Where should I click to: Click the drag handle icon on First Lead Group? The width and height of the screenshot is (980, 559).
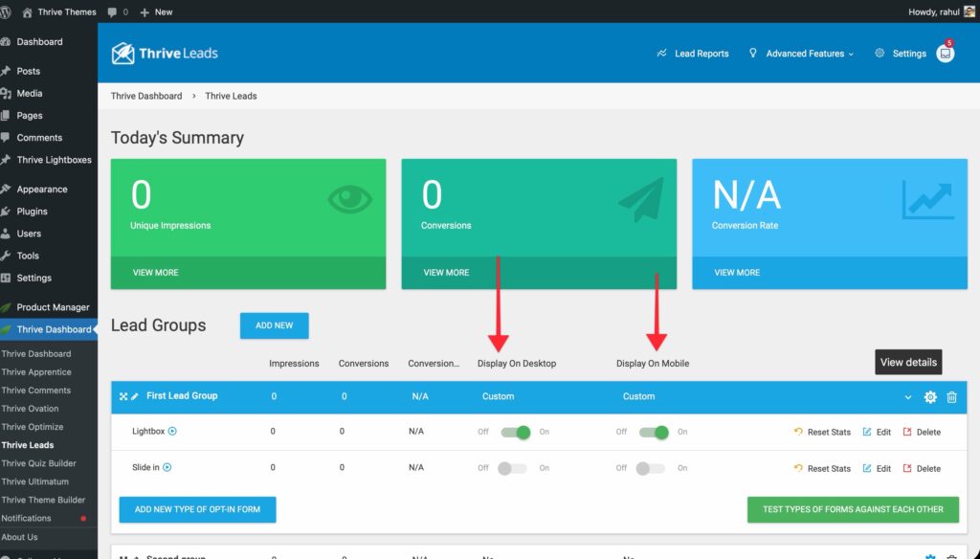(x=123, y=396)
